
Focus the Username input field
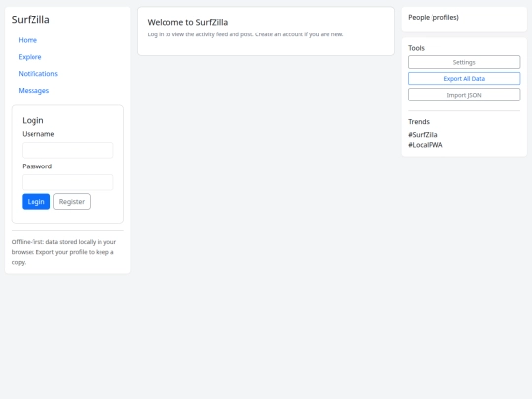coord(68,150)
